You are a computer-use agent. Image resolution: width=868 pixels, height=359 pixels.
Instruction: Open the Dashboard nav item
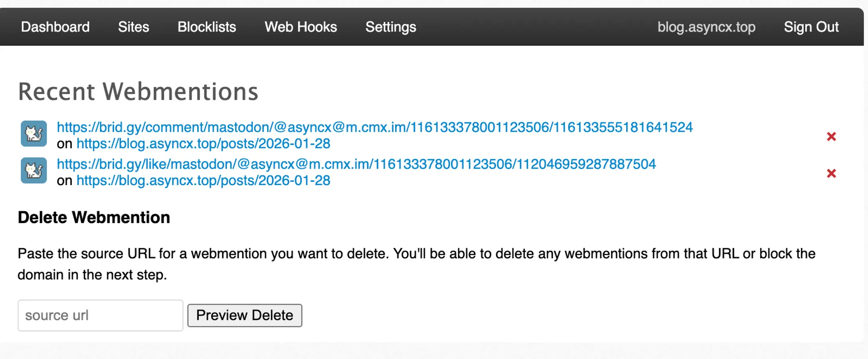55,27
